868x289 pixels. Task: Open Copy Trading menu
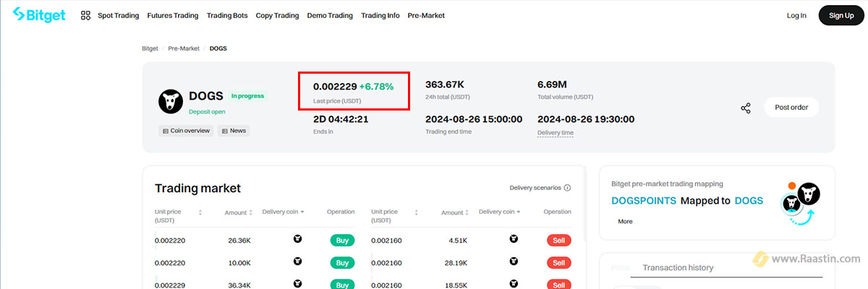click(x=277, y=15)
